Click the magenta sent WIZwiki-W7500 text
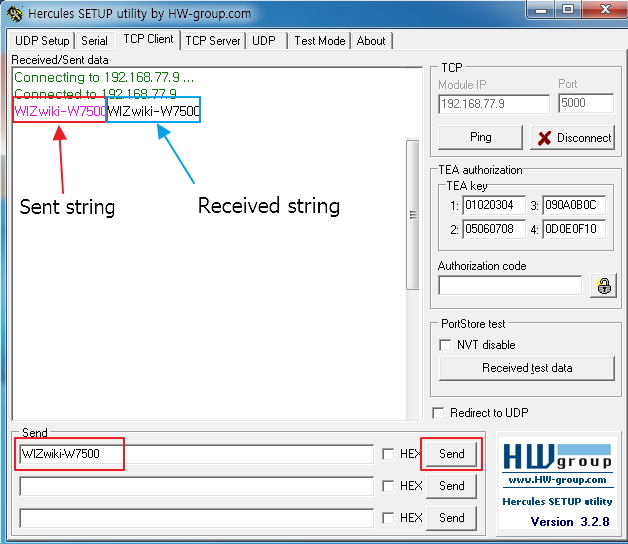 coord(60,111)
